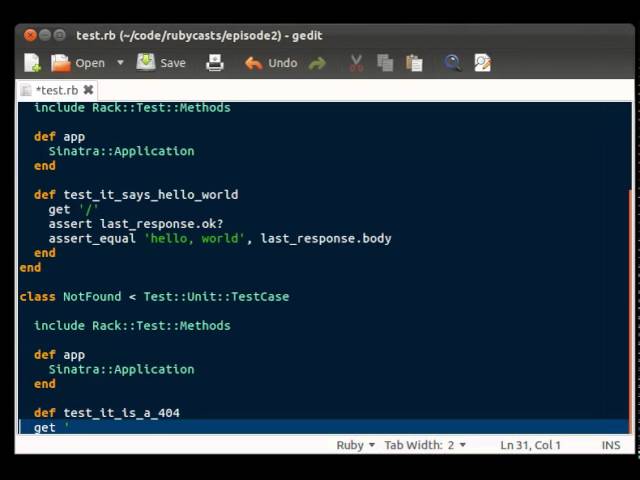The width and height of the screenshot is (640, 480).
Task: Click the Cut scissors icon
Action: click(x=356, y=63)
